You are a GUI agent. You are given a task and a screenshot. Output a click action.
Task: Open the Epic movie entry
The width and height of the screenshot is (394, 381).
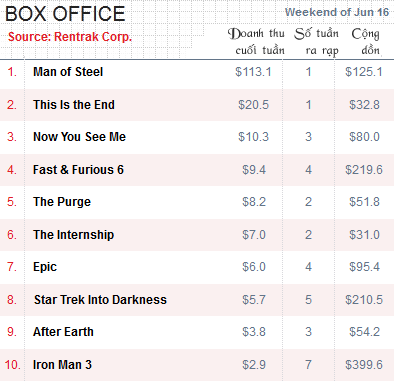tap(45, 267)
